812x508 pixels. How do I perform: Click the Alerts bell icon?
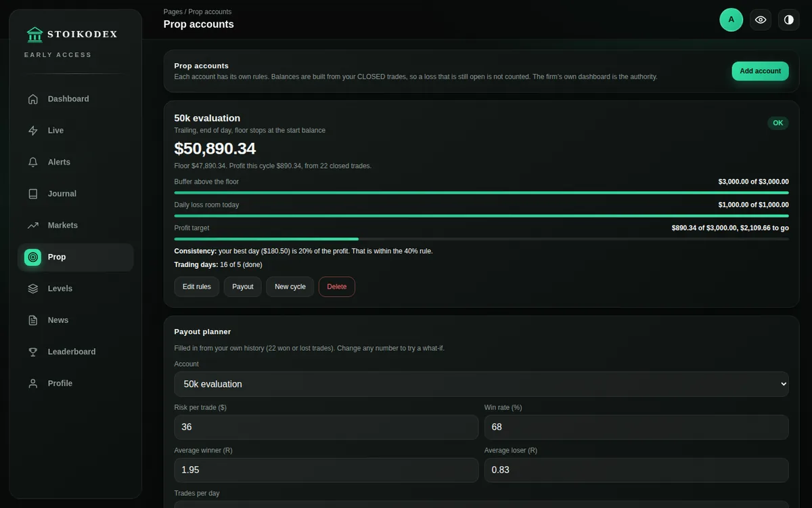(32, 162)
